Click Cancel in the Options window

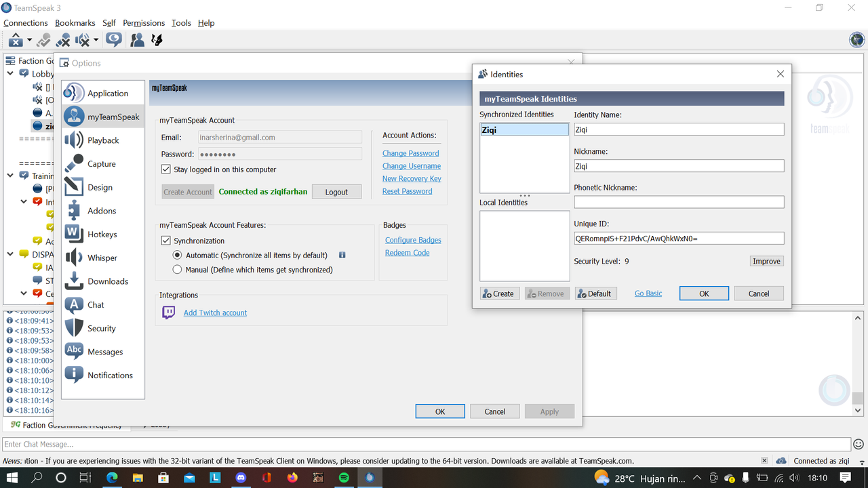(x=495, y=411)
